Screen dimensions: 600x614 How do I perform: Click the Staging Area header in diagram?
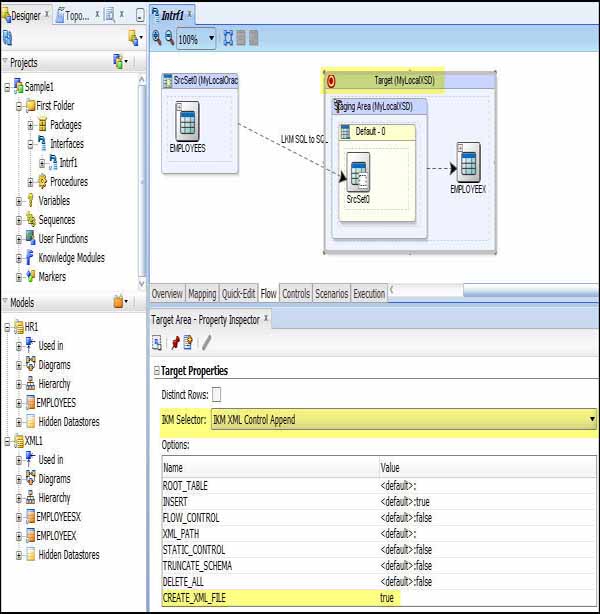coord(379,107)
